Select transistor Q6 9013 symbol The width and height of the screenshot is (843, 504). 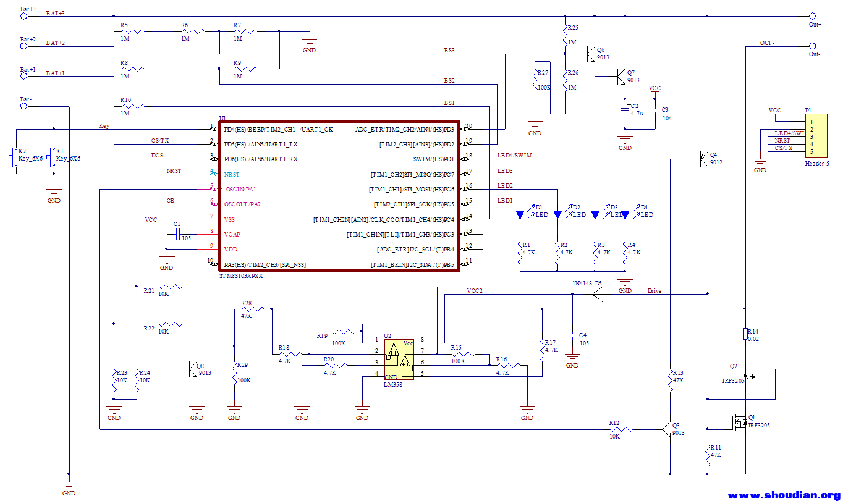[x=590, y=54]
